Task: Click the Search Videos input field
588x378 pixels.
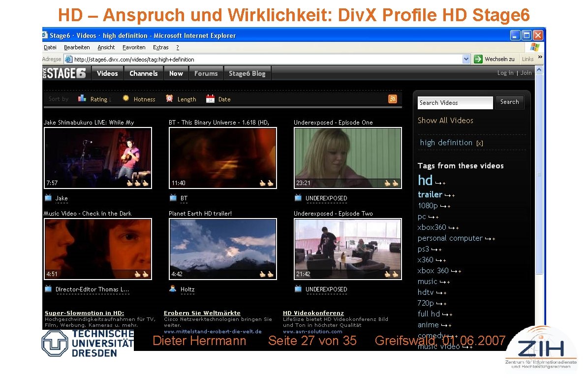Action: (455, 103)
